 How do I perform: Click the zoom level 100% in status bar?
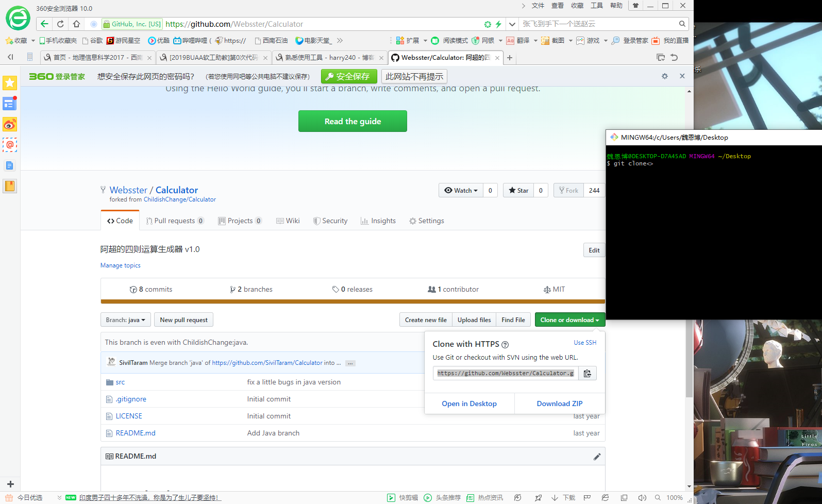(x=675, y=497)
